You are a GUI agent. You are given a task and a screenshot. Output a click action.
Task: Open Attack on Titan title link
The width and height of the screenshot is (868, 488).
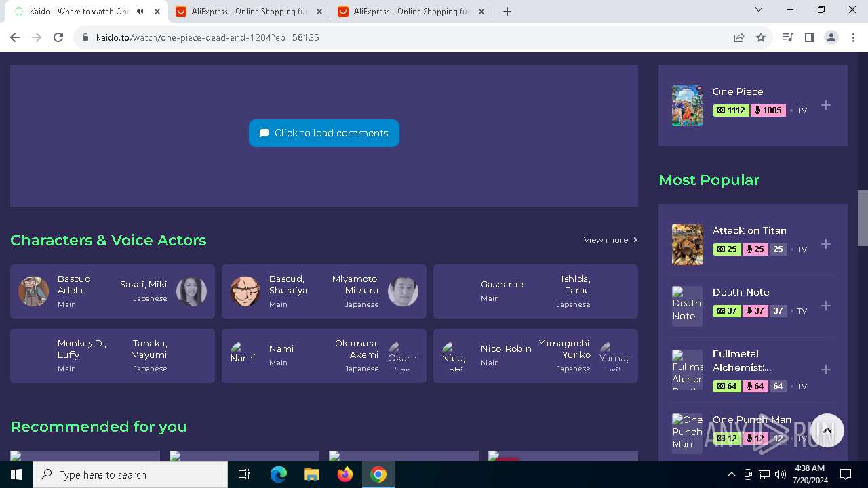coord(749,230)
